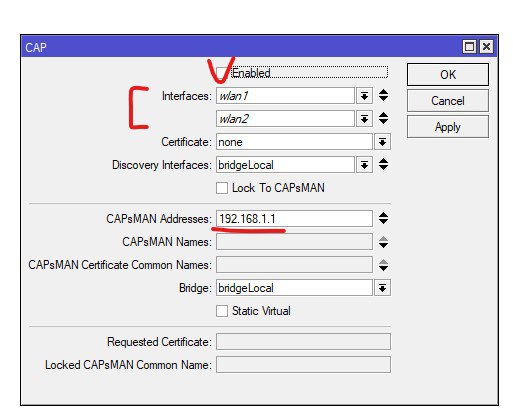
Task: Click the 'Requested Certificate:' label
Action: [159, 342]
